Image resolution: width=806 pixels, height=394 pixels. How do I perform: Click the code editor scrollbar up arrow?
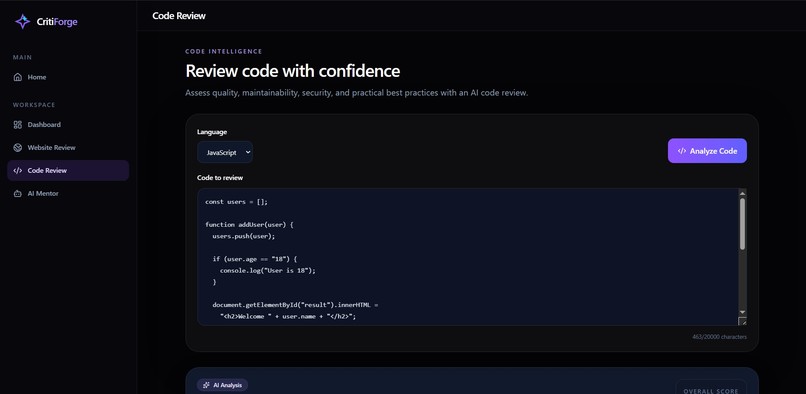click(x=742, y=193)
